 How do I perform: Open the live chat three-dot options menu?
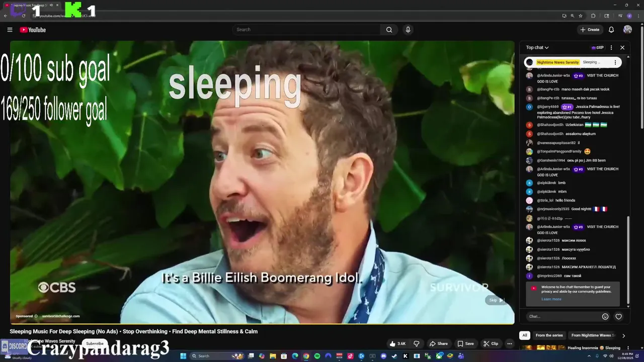click(x=611, y=48)
